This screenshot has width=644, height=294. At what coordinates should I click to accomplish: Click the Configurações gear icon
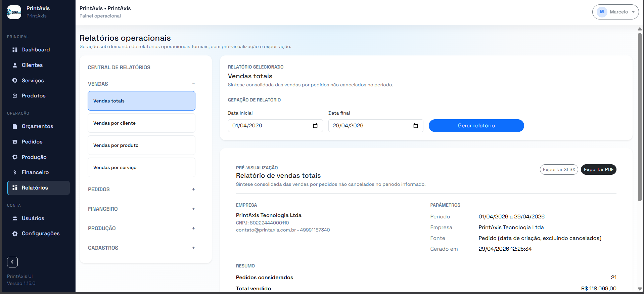point(15,234)
